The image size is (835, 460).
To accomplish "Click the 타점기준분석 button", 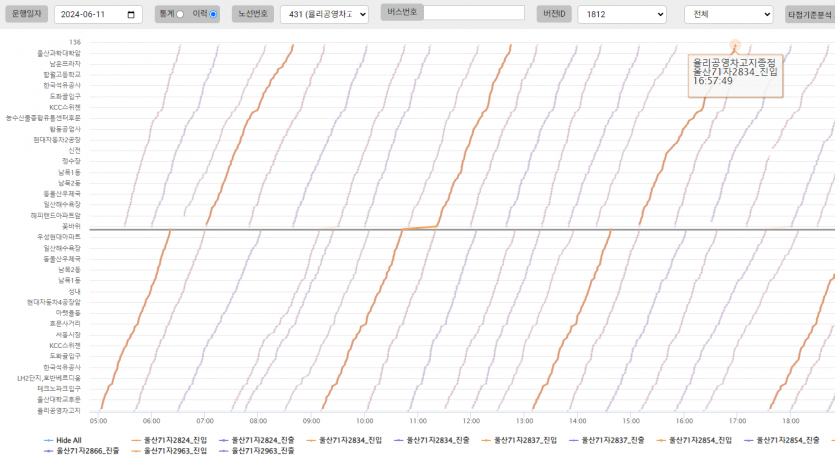I will coord(810,15).
